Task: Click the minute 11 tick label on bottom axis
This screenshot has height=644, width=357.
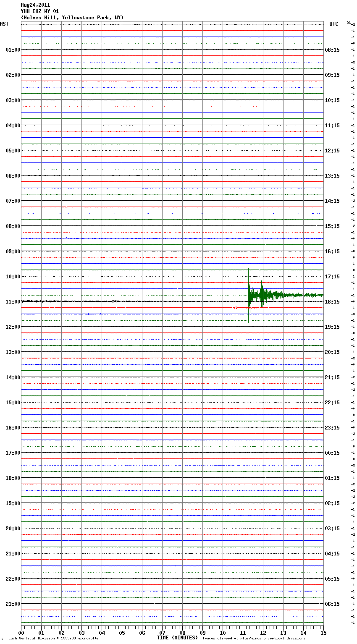Action: click(243, 633)
